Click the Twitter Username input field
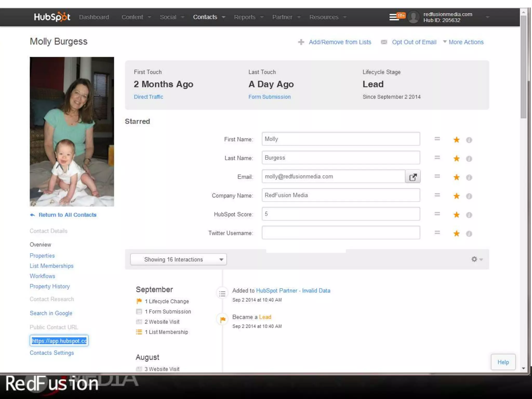This screenshot has height=399, width=532. click(x=341, y=233)
